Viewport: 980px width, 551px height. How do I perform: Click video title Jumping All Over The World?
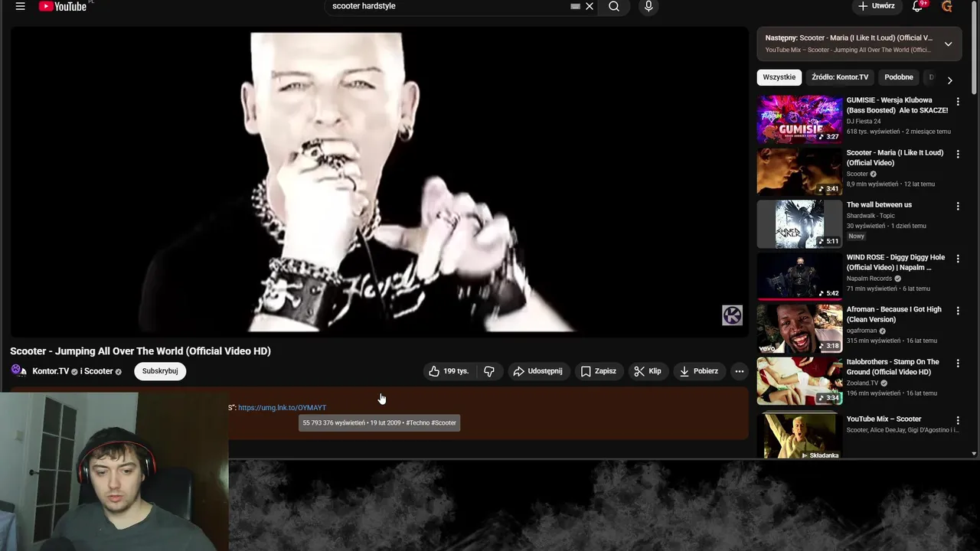pos(140,351)
